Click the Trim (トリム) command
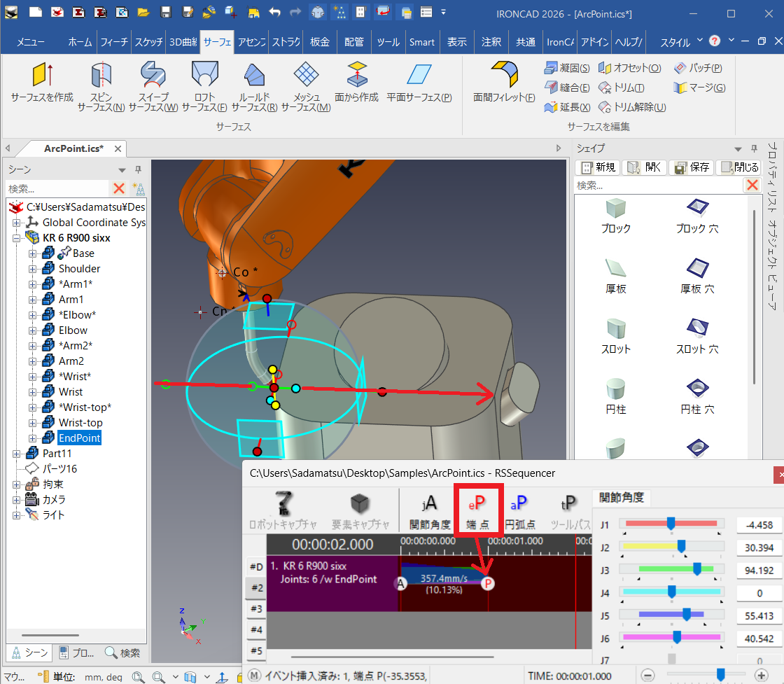The image size is (784, 684). 622,88
